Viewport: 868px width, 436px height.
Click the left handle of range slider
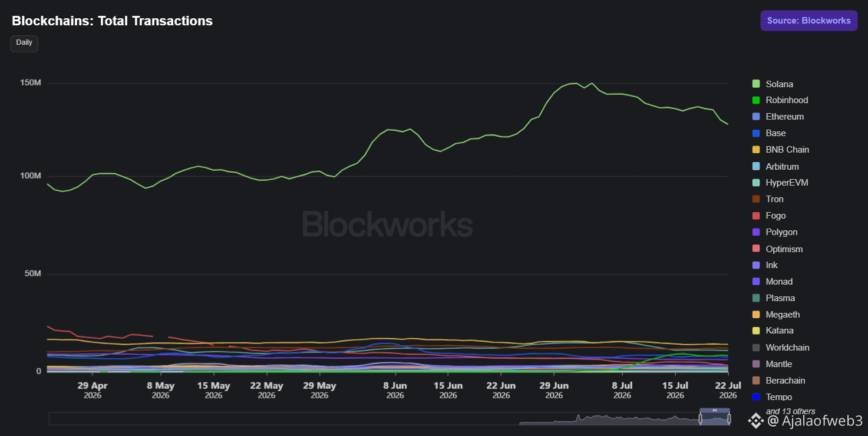click(701, 418)
